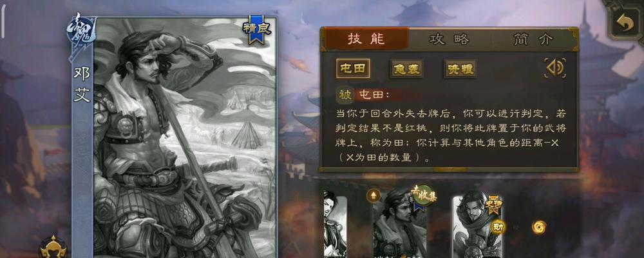Image resolution: width=644 pixels, height=258 pixels.
Task: Click the back arrow icon
Action: coord(625,25)
